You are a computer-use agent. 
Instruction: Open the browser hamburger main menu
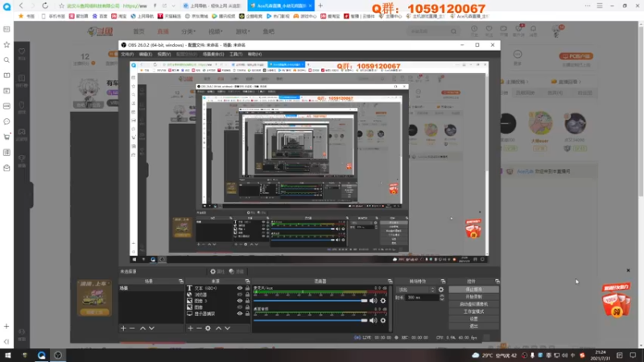click(600, 6)
